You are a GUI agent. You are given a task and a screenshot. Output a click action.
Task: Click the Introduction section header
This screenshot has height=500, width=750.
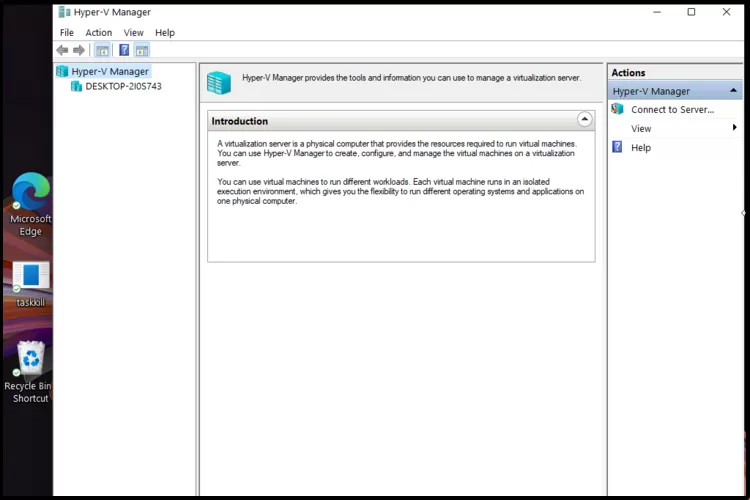[x=401, y=121]
